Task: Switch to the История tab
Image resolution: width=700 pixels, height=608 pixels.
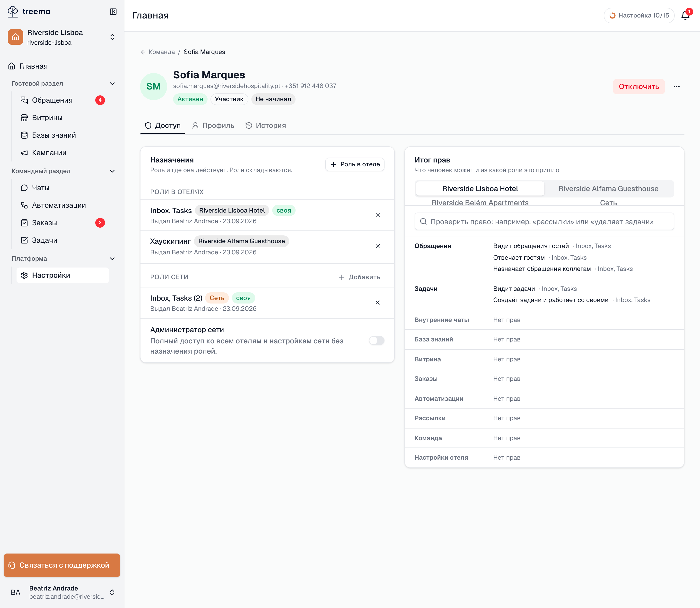Action: click(x=266, y=125)
